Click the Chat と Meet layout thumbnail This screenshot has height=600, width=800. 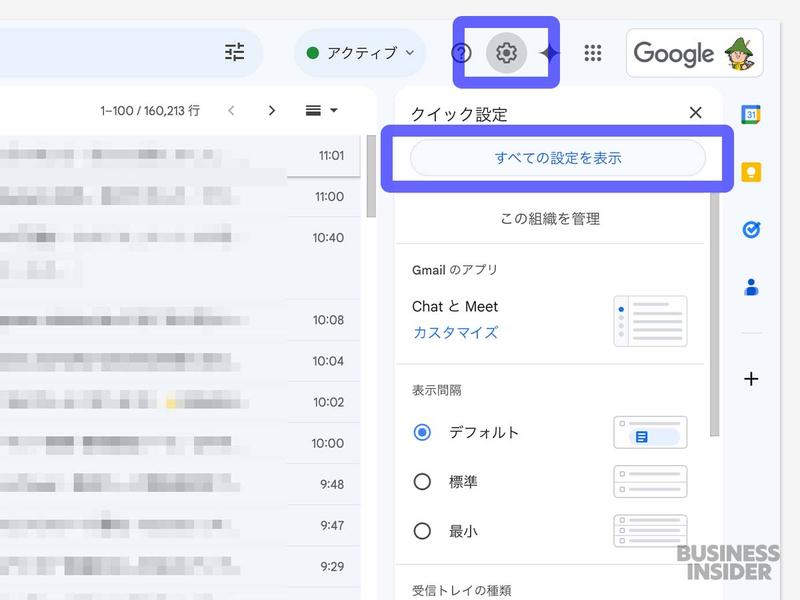tap(650, 321)
